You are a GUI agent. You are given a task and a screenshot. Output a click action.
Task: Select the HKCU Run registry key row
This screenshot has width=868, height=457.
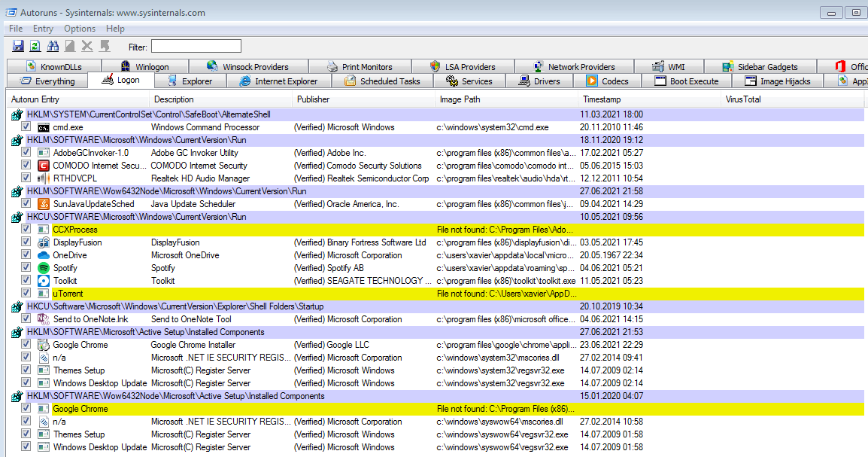(437, 217)
